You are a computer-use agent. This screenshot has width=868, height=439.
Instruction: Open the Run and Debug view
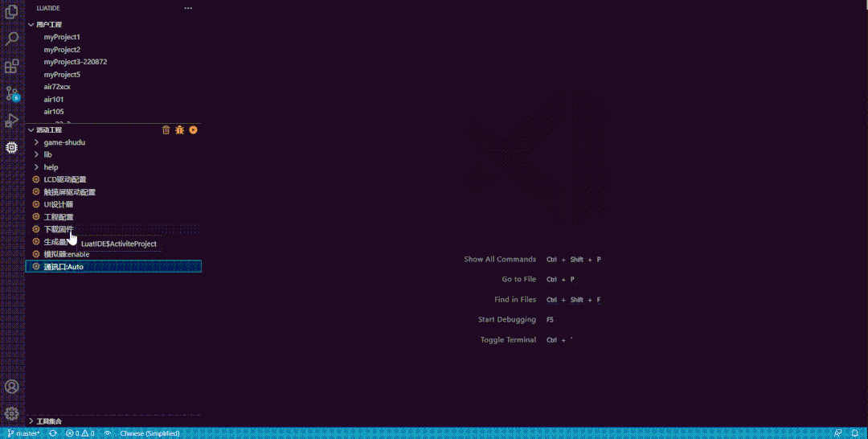tap(11, 120)
